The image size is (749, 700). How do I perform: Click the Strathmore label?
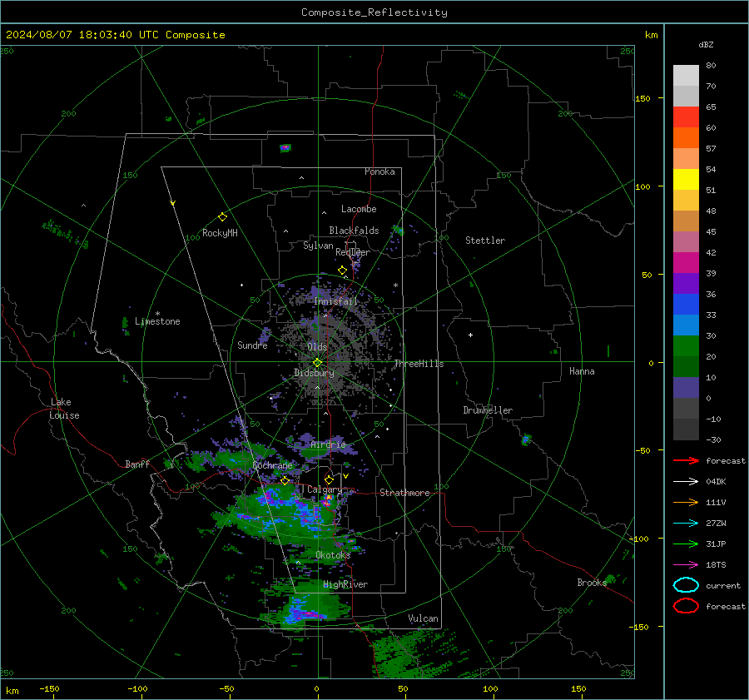click(x=404, y=493)
